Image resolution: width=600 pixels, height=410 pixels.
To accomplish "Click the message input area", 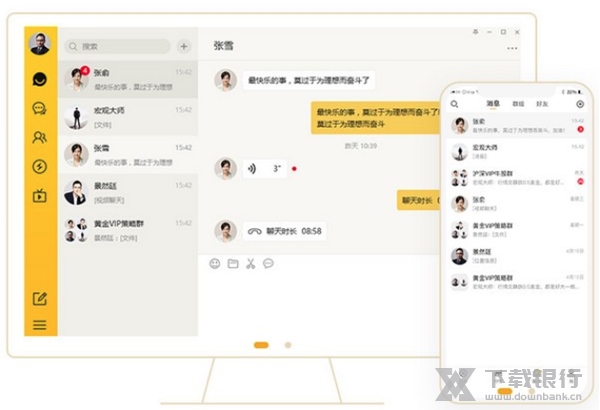I will coord(320,302).
